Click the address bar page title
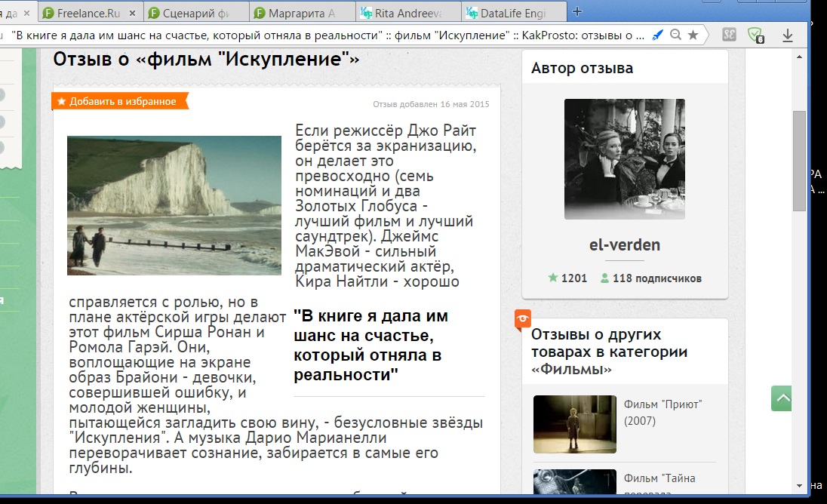This screenshot has width=827, height=504. [327, 35]
